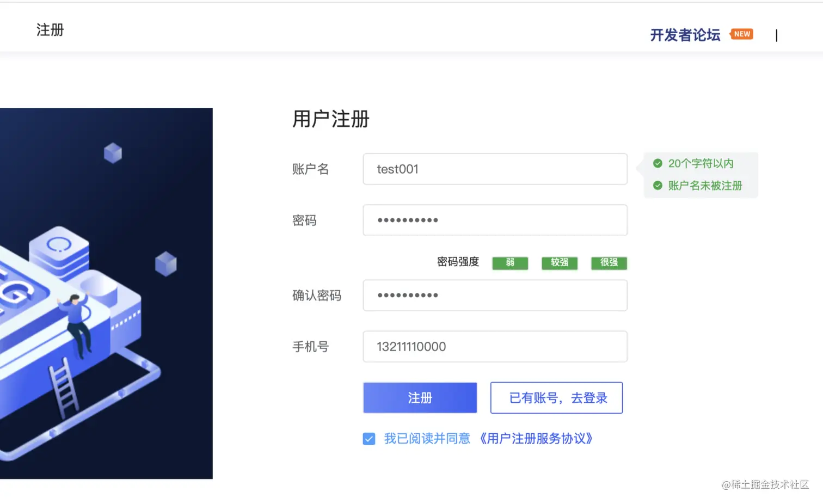The height and width of the screenshot is (504, 823).
Task: Click the 密码强度 label
Action: click(x=458, y=262)
